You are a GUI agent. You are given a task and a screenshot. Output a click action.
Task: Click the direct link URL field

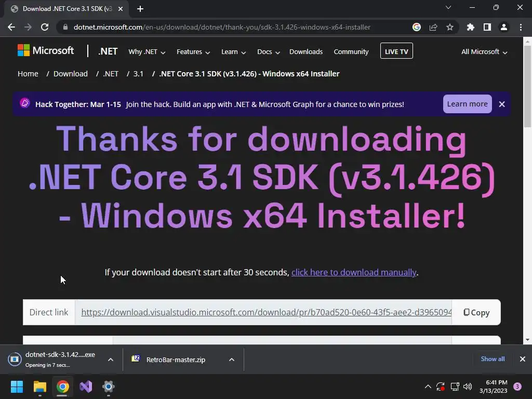click(x=263, y=312)
